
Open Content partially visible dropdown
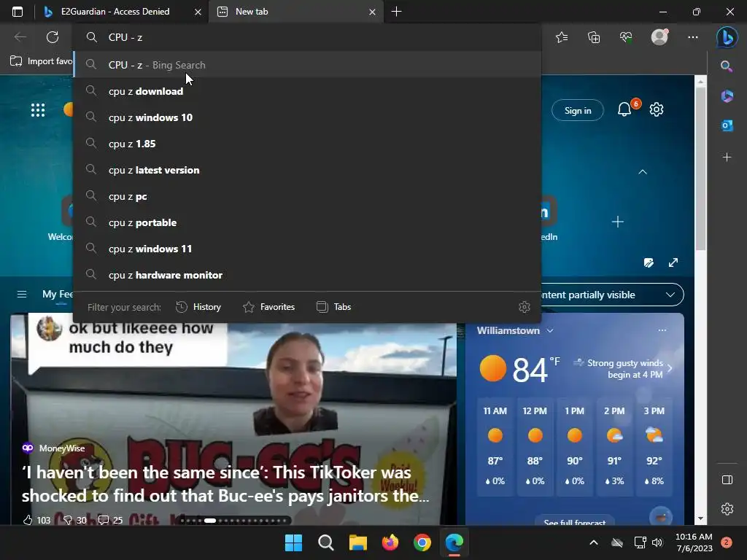[612, 295]
